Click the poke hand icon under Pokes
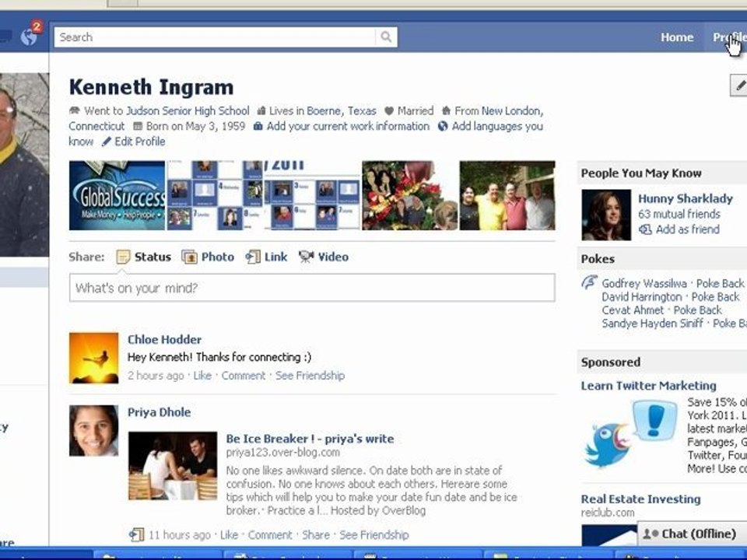The image size is (747, 560). click(589, 282)
